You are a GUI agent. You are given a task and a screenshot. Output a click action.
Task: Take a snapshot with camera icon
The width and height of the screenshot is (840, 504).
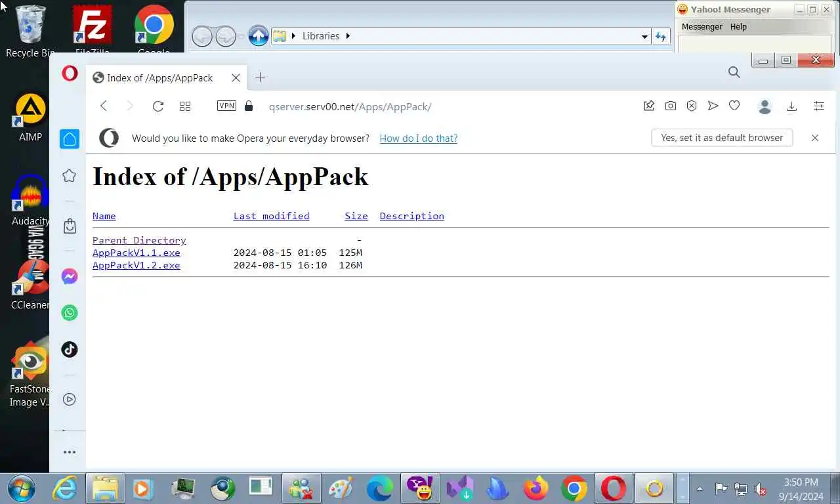coord(670,106)
